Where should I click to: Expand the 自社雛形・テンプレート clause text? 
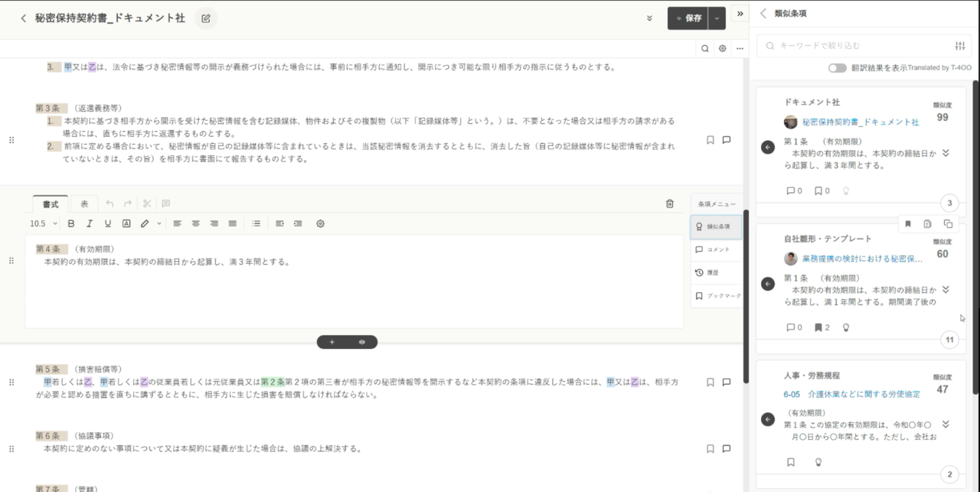946,290
